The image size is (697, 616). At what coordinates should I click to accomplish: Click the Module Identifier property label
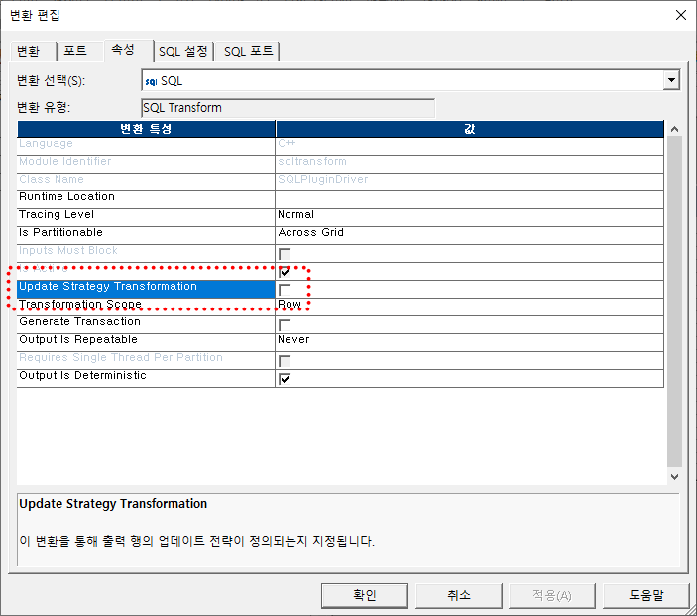pyautogui.click(x=64, y=161)
